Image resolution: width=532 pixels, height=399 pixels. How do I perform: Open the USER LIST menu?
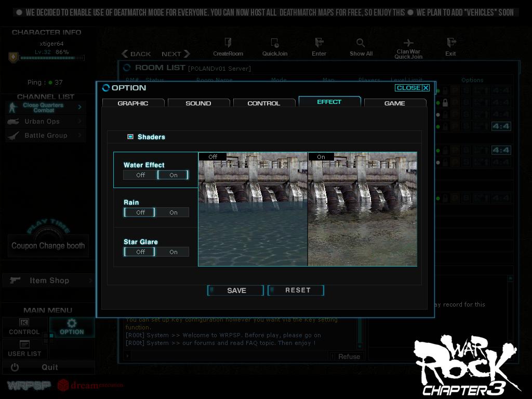tap(24, 349)
